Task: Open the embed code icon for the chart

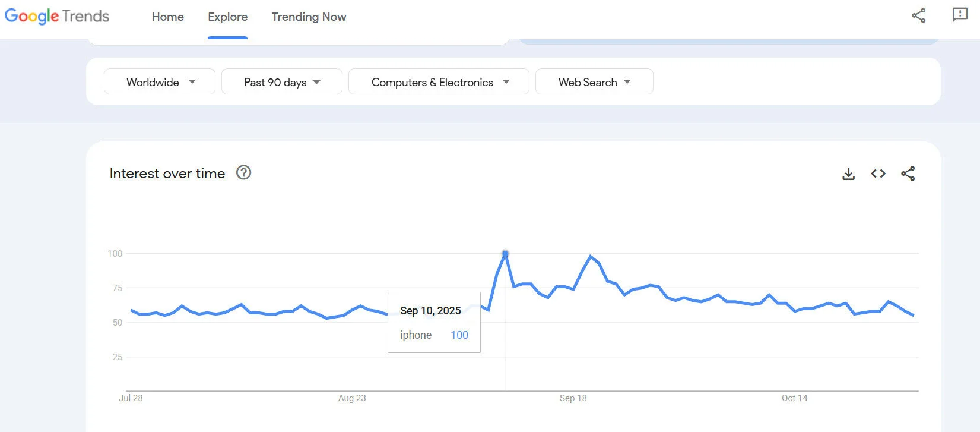Action: [878, 174]
